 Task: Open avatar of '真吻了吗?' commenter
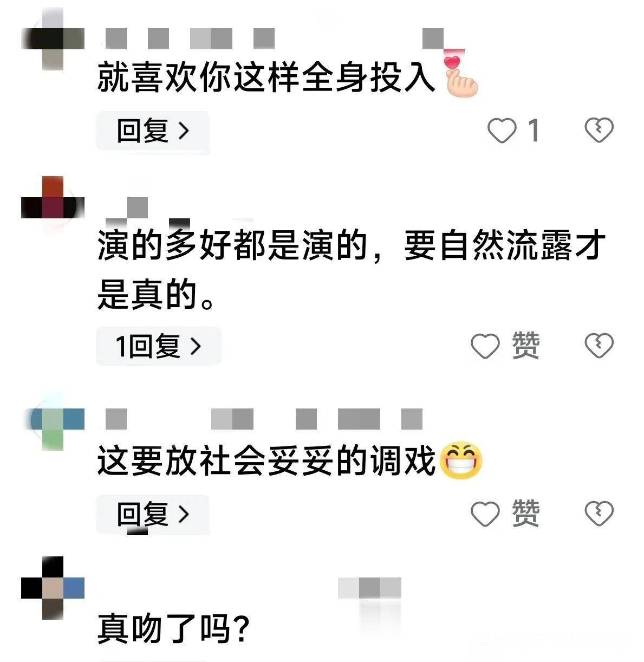[x=53, y=588]
